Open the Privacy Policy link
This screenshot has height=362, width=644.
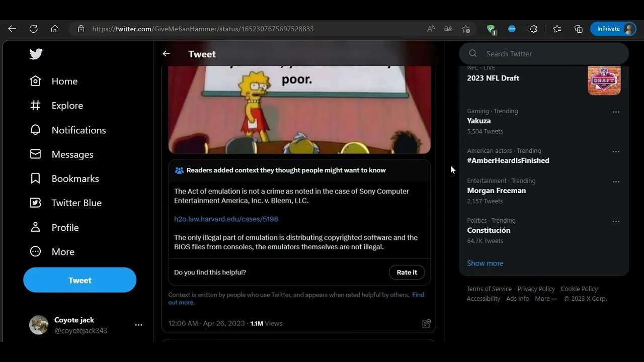[536, 289]
